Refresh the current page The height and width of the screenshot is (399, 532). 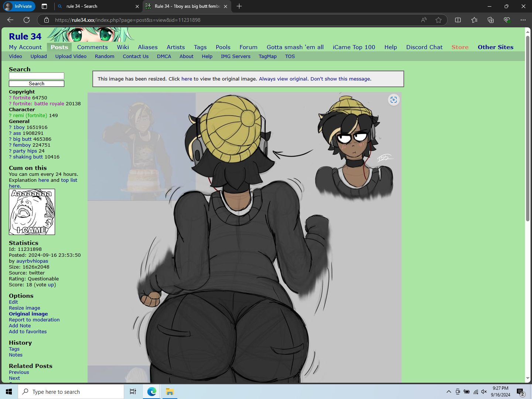[27, 20]
